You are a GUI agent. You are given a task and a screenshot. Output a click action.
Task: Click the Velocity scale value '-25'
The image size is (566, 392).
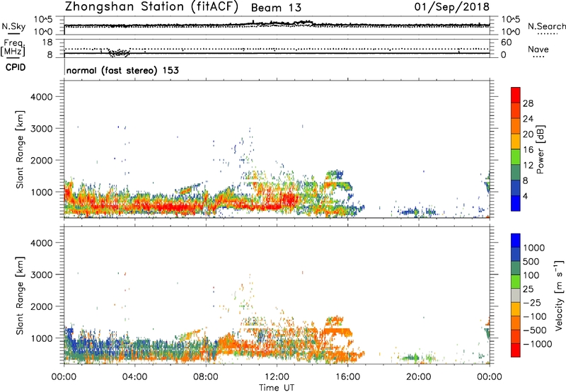point(532,302)
